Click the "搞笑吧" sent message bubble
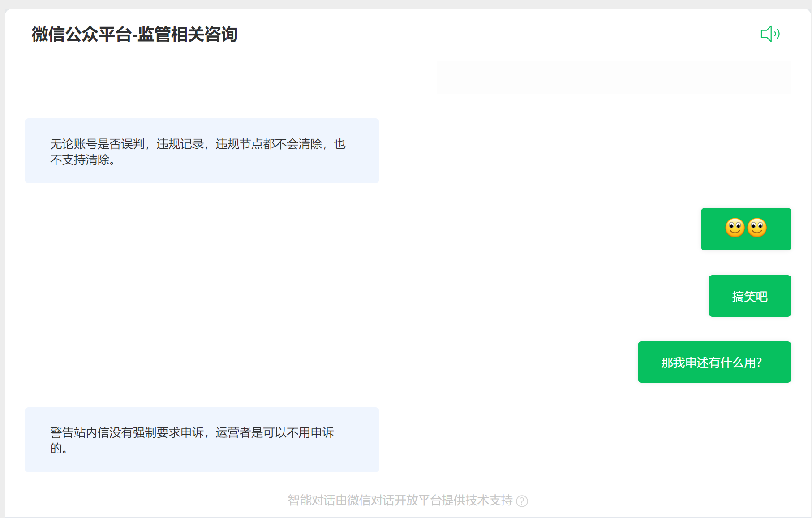The image size is (812, 518). (x=750, y=296)
